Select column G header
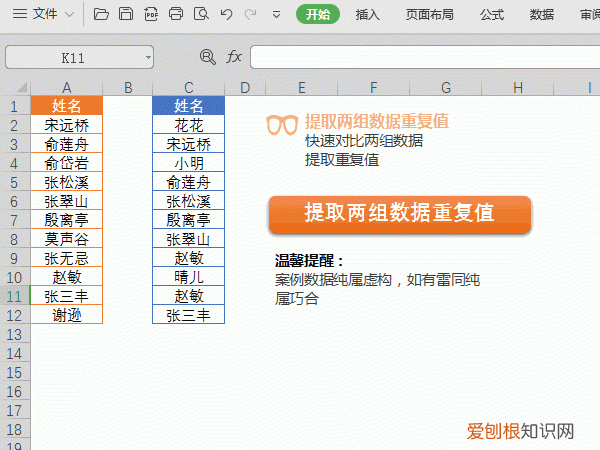The image size is (600, 450). 446,88
